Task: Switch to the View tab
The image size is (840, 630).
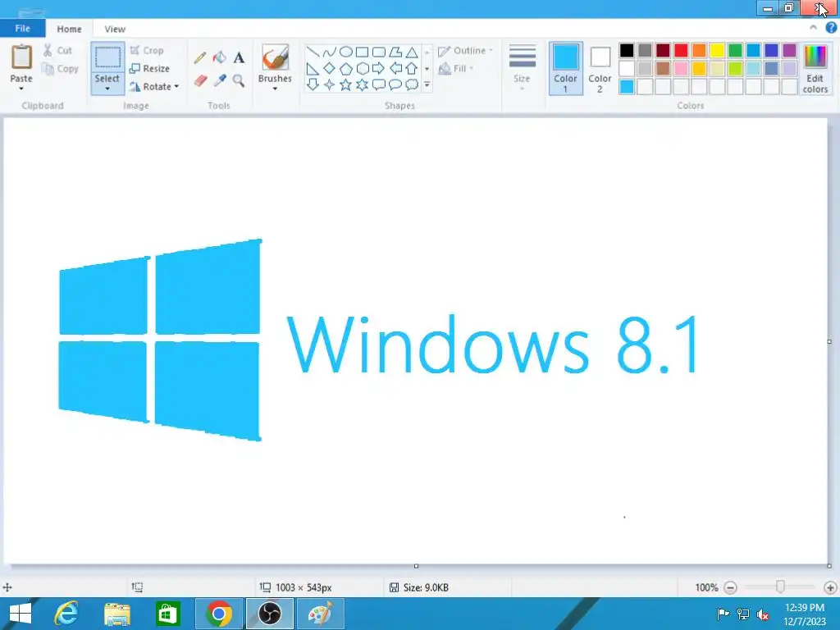Action: click(x=115, y=29)
